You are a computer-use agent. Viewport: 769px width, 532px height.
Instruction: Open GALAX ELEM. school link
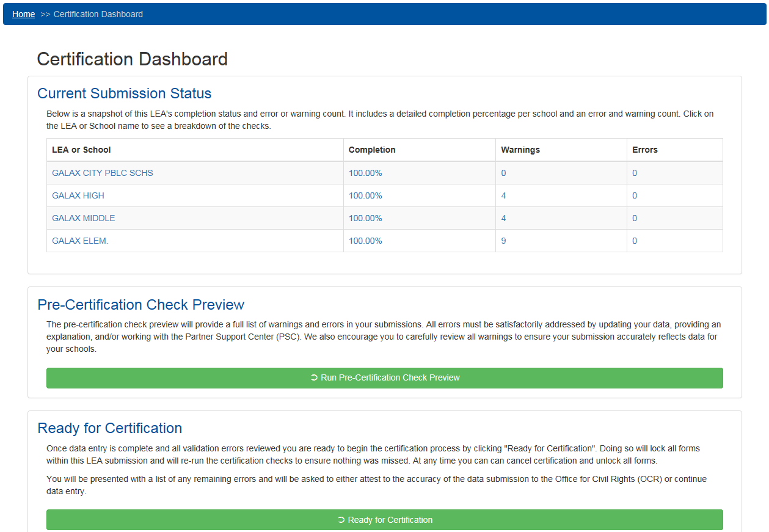click(80, 241)
